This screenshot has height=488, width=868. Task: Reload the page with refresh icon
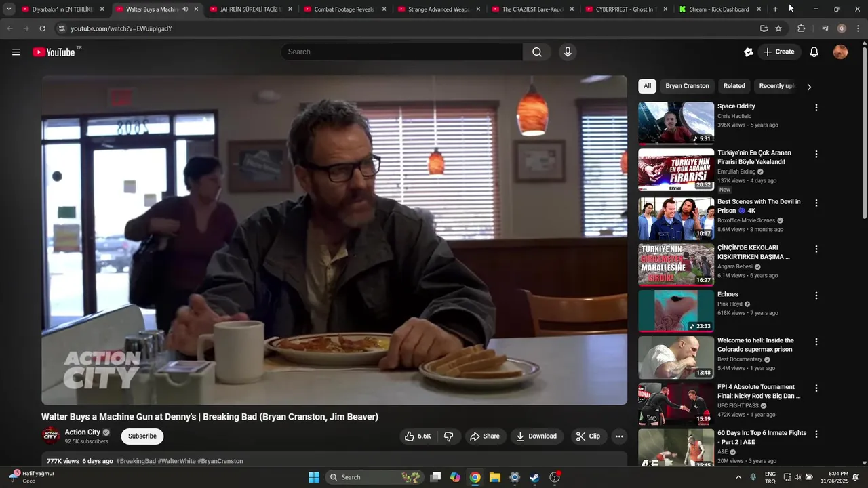point(42,28)
